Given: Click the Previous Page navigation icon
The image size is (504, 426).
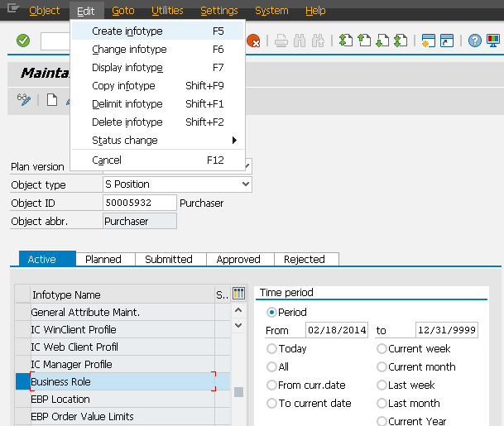Looking at the screenshot, I should (364, 41).
